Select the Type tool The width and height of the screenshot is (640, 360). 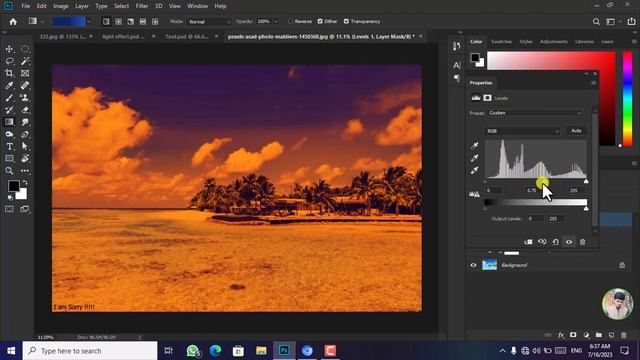coord(9,147)
